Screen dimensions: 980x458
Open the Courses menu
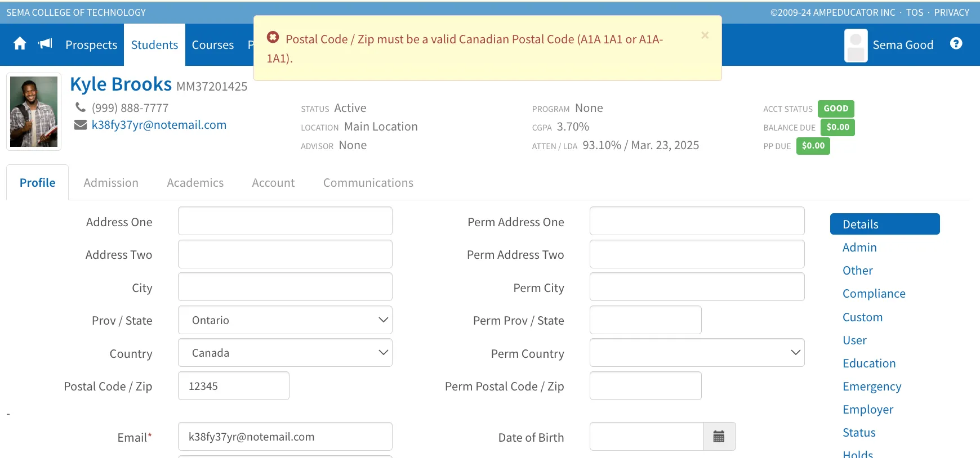[x=213, y=45]
